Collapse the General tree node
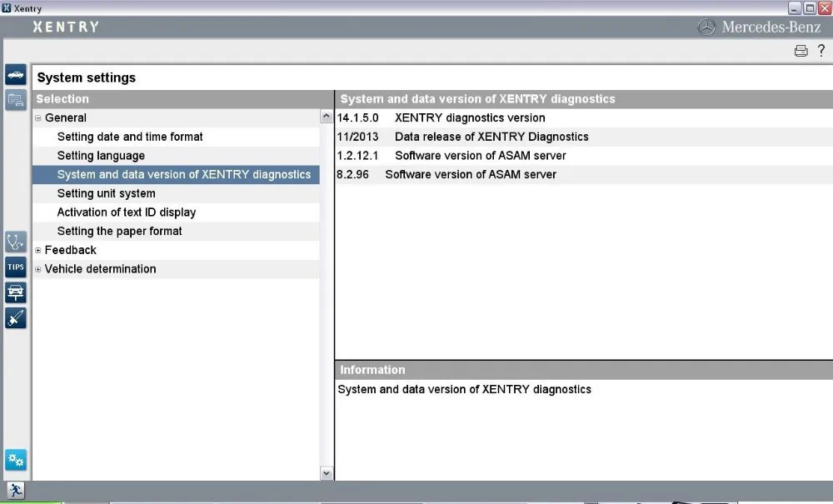This screenshot has width=833, height=504. point(37,118)
